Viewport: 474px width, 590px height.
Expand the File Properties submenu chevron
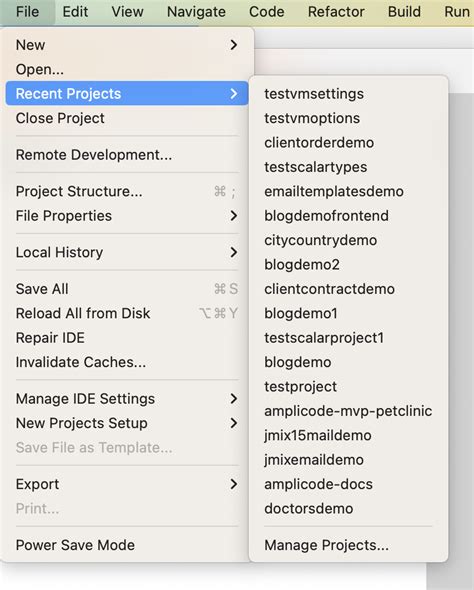pyautogui.click(x=234, y=216)
